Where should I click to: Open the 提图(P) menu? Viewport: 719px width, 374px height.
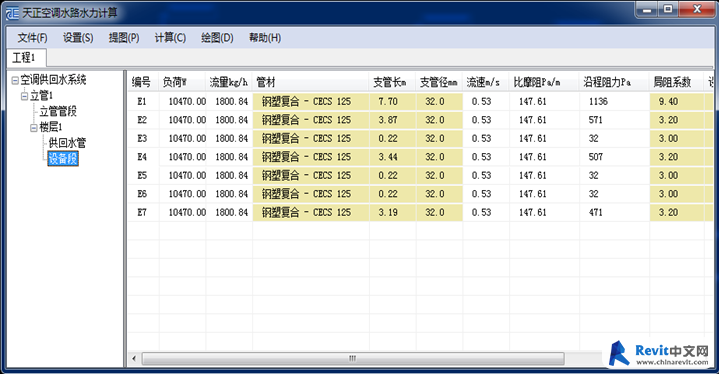pyautogui.click(x=124, y=38)
